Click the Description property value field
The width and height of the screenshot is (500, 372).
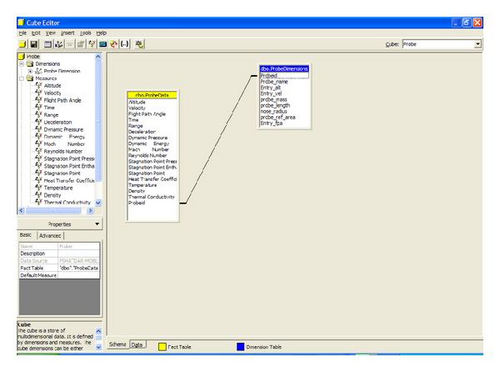click(x=78, y=253)
